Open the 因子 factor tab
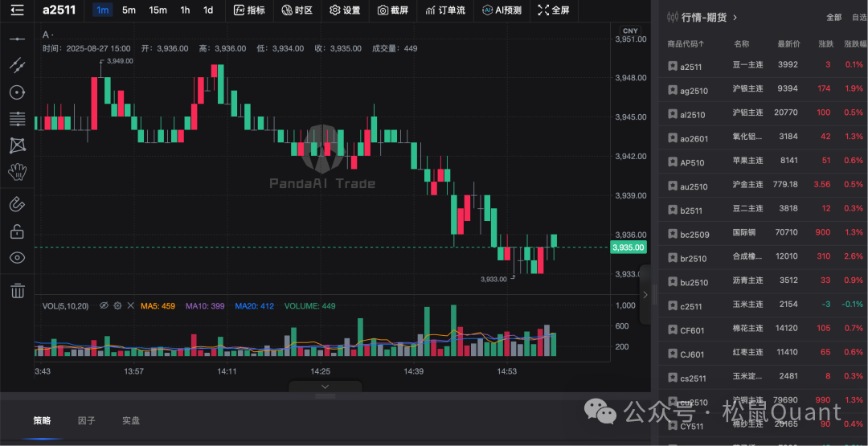 tap(86, 420)
